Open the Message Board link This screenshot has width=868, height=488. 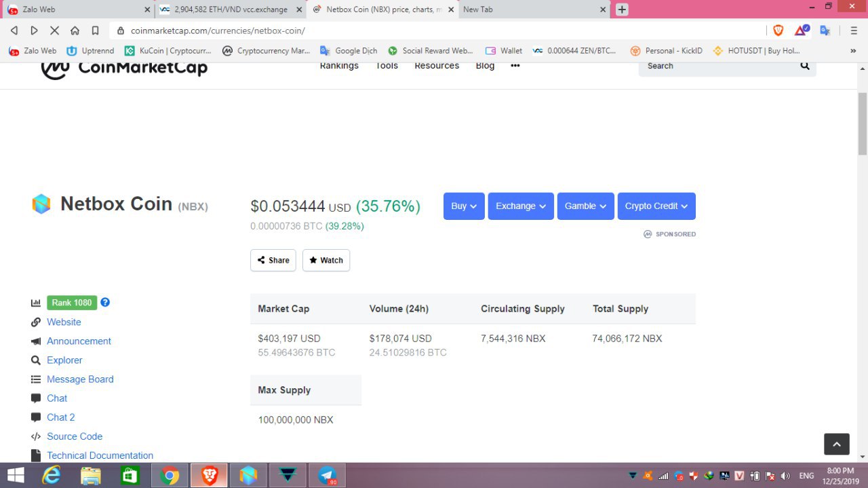[x=80, y=379]
